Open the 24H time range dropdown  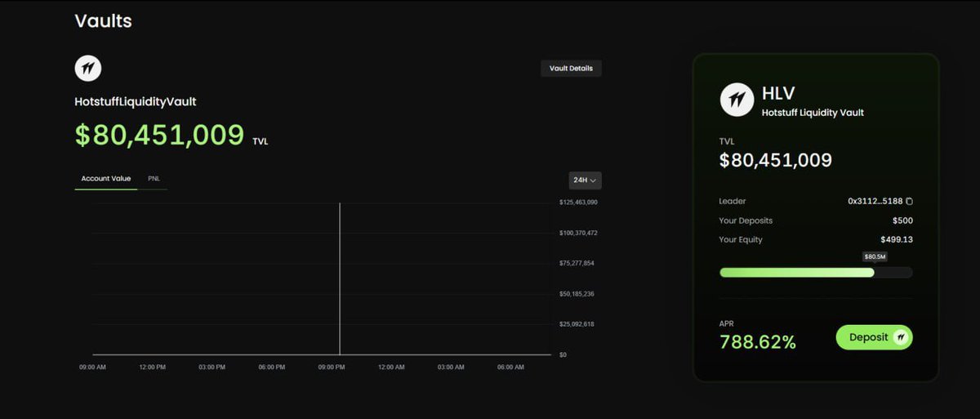pyautogui.click(x=585, y=180)
